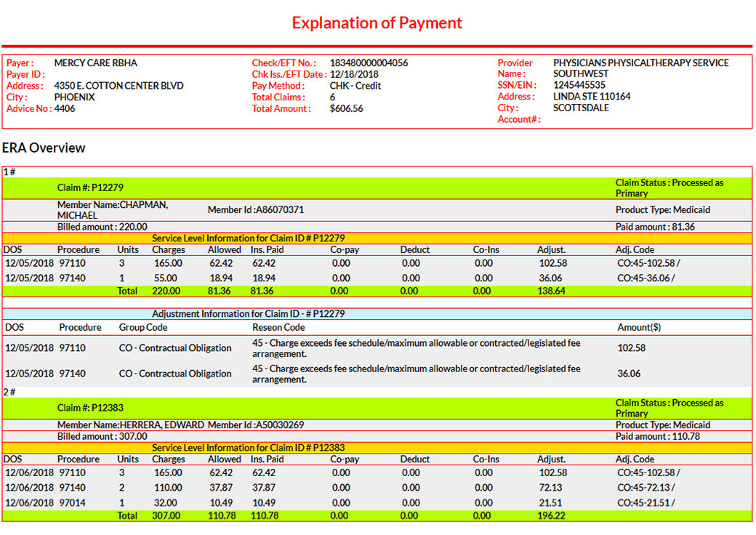Select provider city SCOTTSDALE
756x535 pixels.
click(x=581, y=108)
